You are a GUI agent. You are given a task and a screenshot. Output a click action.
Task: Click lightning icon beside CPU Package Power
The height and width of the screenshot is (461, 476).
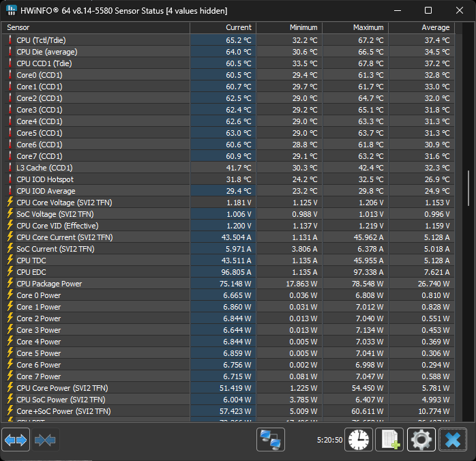click(10, 283)
